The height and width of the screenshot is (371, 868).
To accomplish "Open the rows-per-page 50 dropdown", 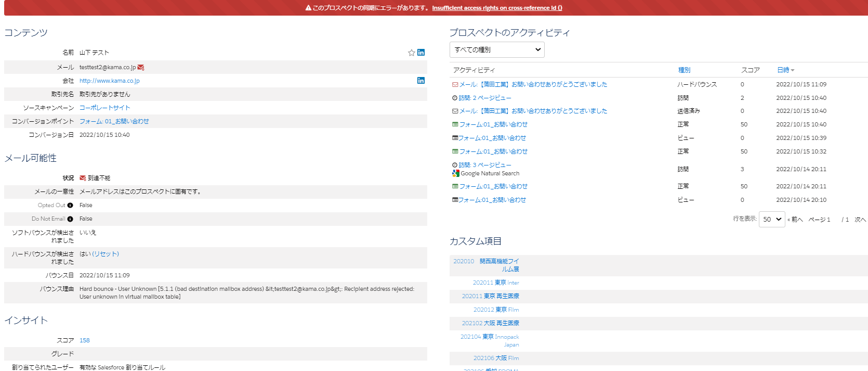I will pos(772,219).
